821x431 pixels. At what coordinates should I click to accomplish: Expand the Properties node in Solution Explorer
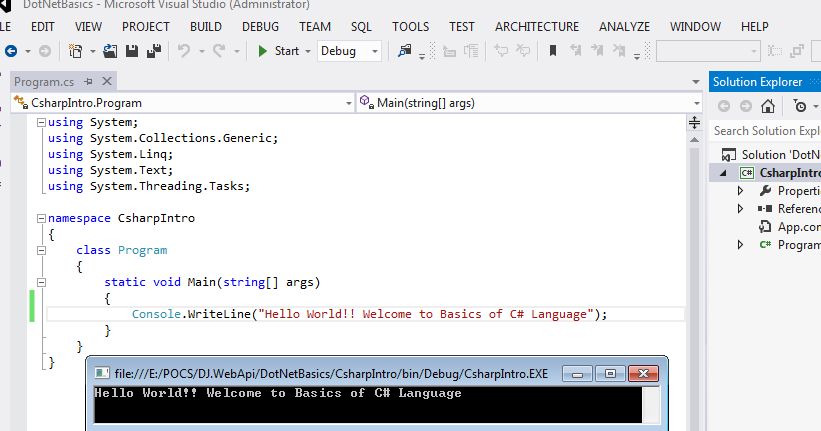740,190
